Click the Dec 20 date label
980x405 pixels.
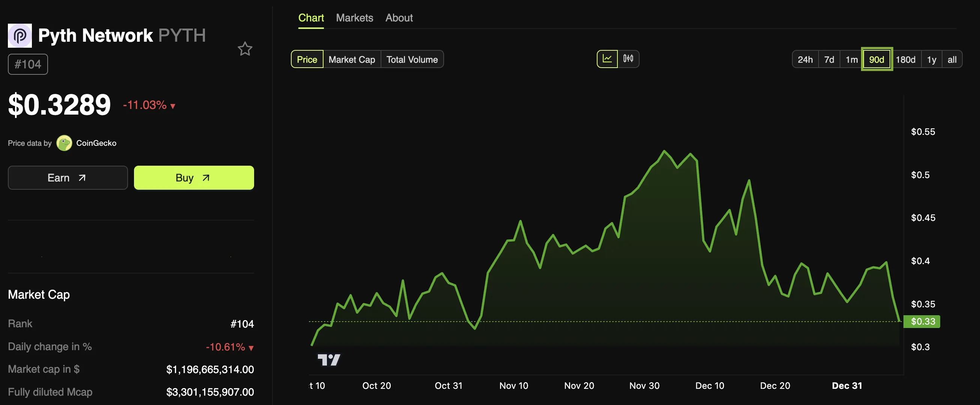pyautogui.click(x=775, y=386)
